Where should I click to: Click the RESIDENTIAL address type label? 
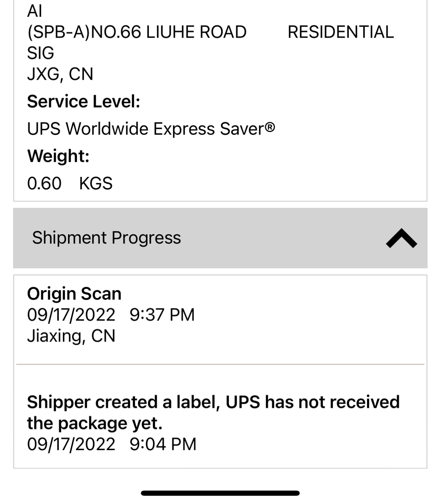(340, 32)
